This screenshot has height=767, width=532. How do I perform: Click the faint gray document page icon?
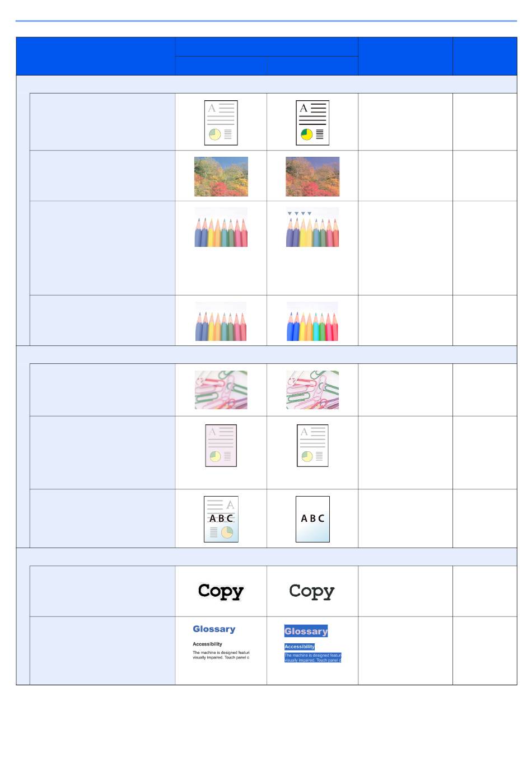221,123
